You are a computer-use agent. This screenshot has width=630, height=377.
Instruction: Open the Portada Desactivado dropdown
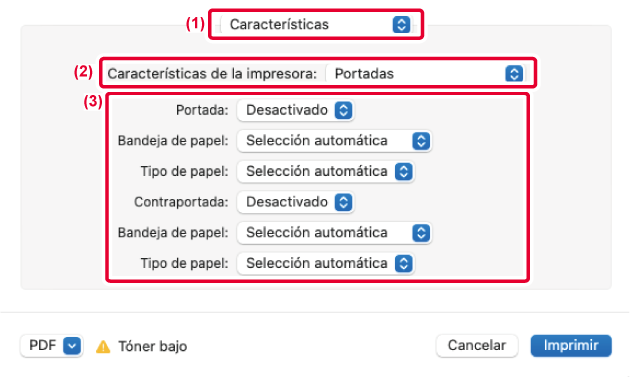point(295,110)
